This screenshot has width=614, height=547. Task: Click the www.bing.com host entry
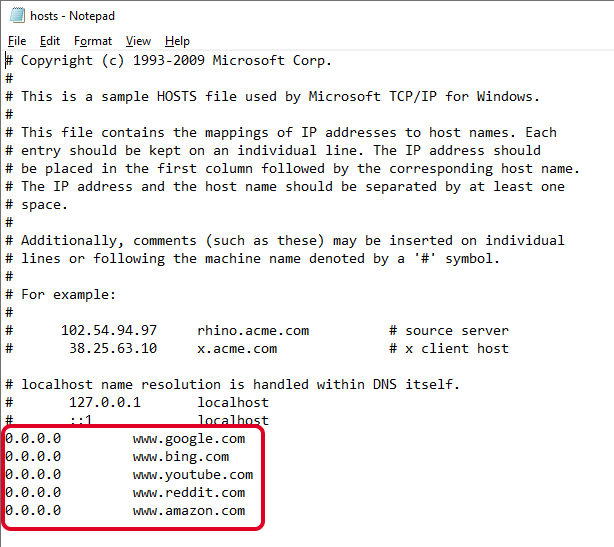click(180, 456)
